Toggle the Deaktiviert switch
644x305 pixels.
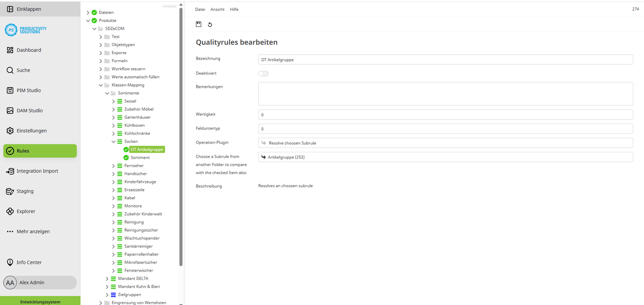click(x=263, y=73)
